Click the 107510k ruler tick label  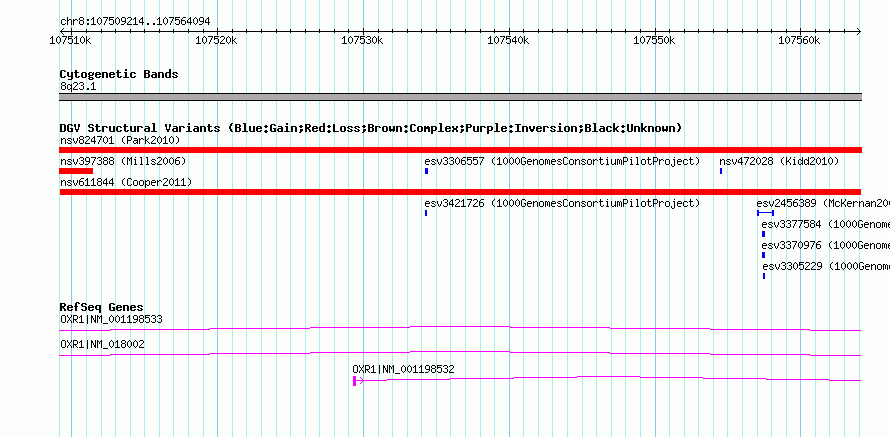pyautogui.click(x=71, y=41)
